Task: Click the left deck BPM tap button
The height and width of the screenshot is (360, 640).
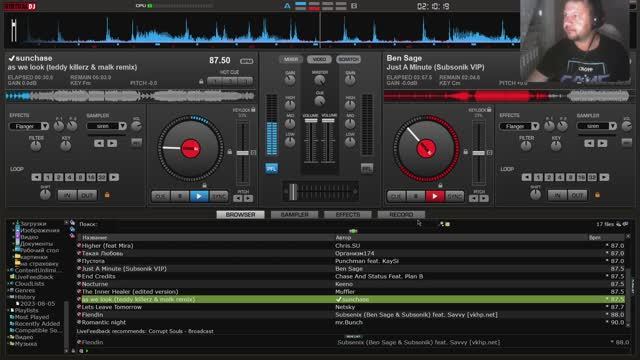Action: (x=246, y=61)
